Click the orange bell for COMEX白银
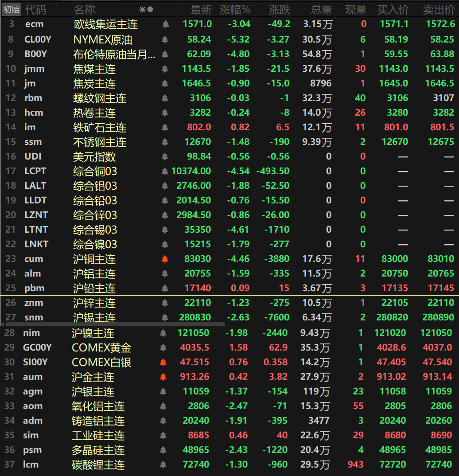This screenshot has height=476, width=459. pyautogui.click(x=163, y=363)
